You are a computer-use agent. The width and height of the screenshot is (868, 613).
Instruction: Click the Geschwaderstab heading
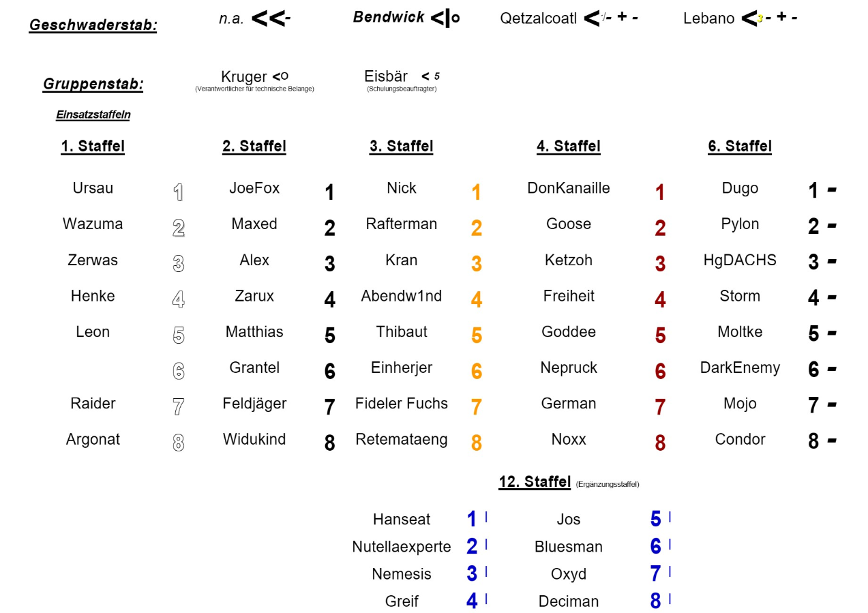pos(93,26)
